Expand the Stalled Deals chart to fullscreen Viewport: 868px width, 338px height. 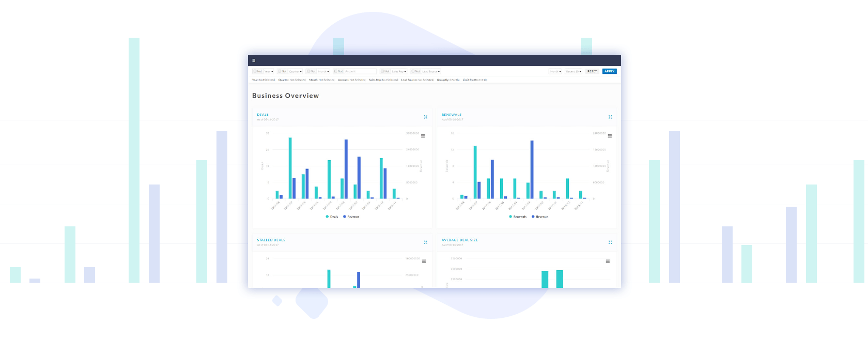point(426,242)
